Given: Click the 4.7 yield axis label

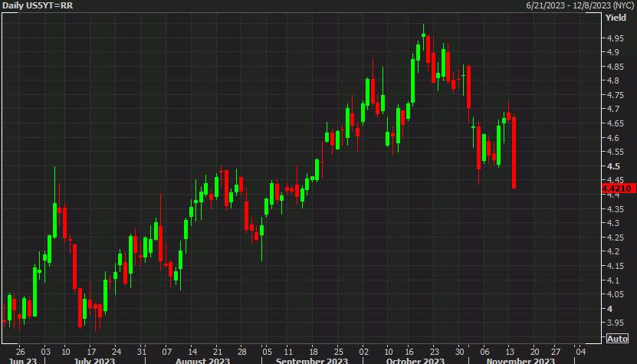Looking at the screenshot, I should pyautogui.click(x=613, y=109).
